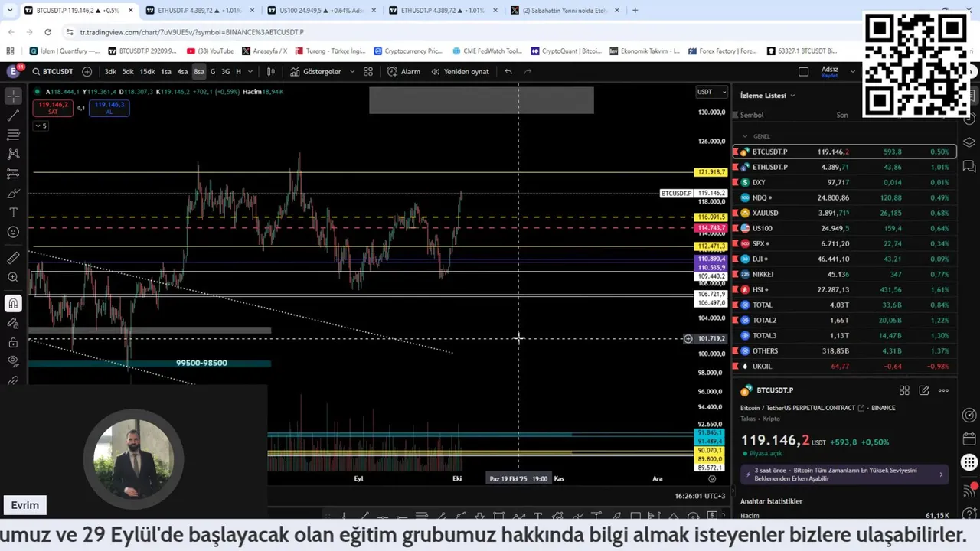This screenshot has width=980, height=551.
Task: Click the browser address bar URL
Action: (x=192, y=32)
